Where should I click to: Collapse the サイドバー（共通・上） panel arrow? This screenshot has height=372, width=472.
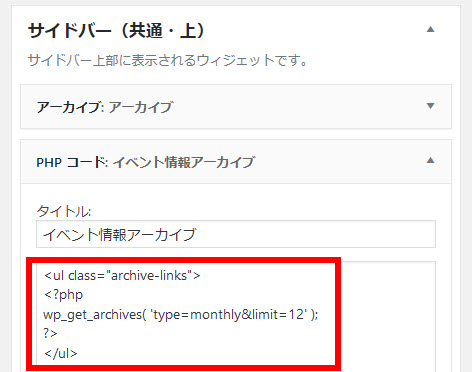coord(430,29)
